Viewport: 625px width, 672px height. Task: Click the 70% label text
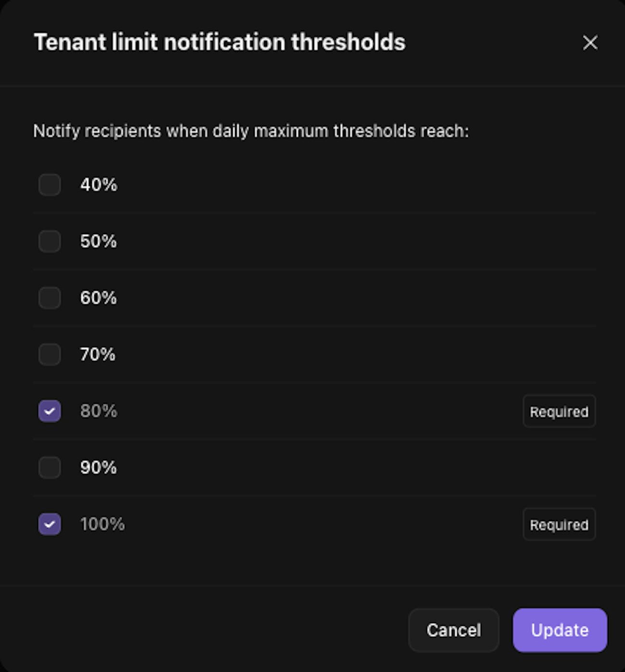98,355
